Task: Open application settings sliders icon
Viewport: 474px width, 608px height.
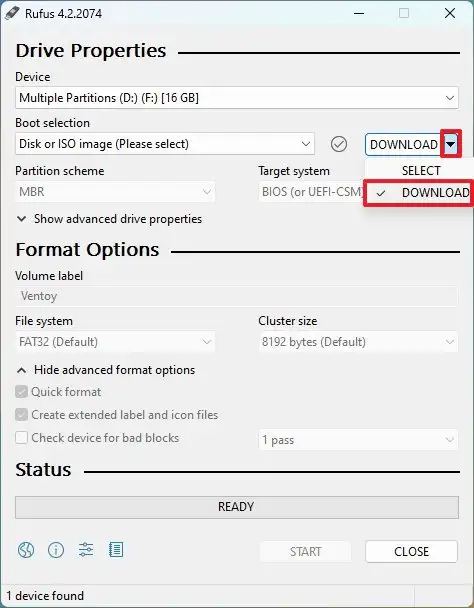Action: click(x=86, y=550)
